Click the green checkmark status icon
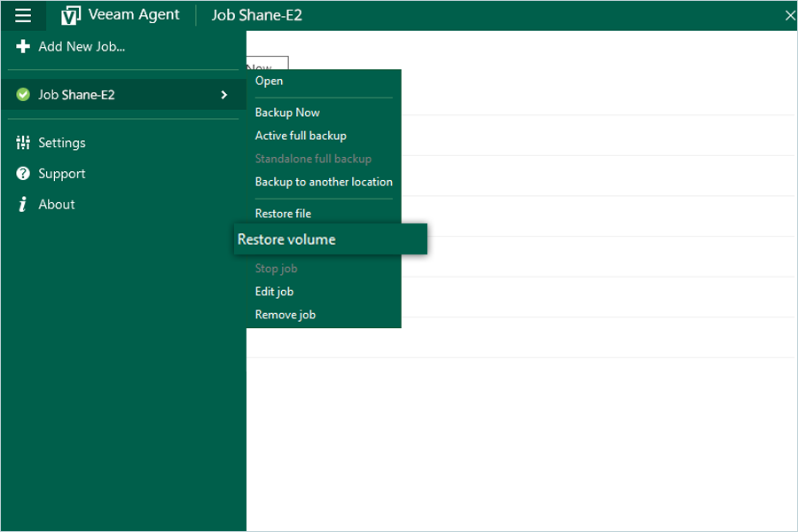The height and width of the screenshot is (532, 798). 23,95
